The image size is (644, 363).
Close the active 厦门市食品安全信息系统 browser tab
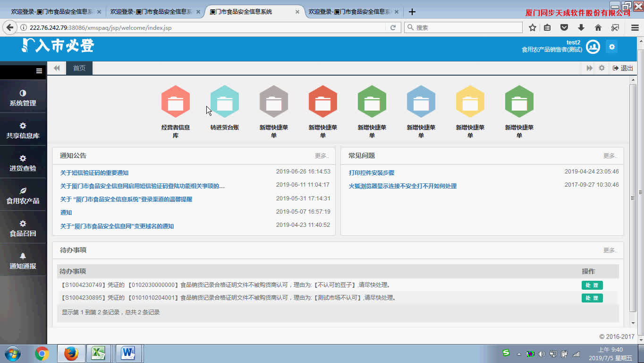tap(297, 12)
